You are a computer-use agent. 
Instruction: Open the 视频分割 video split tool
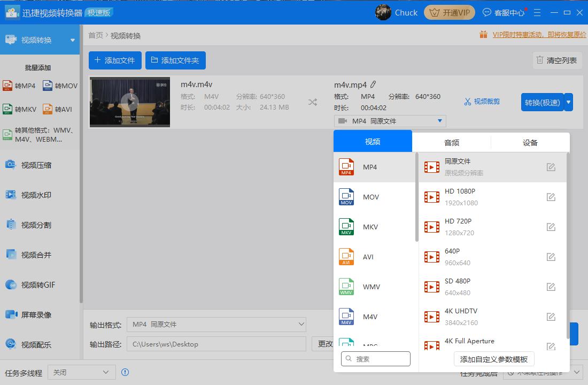click(32, 225)
